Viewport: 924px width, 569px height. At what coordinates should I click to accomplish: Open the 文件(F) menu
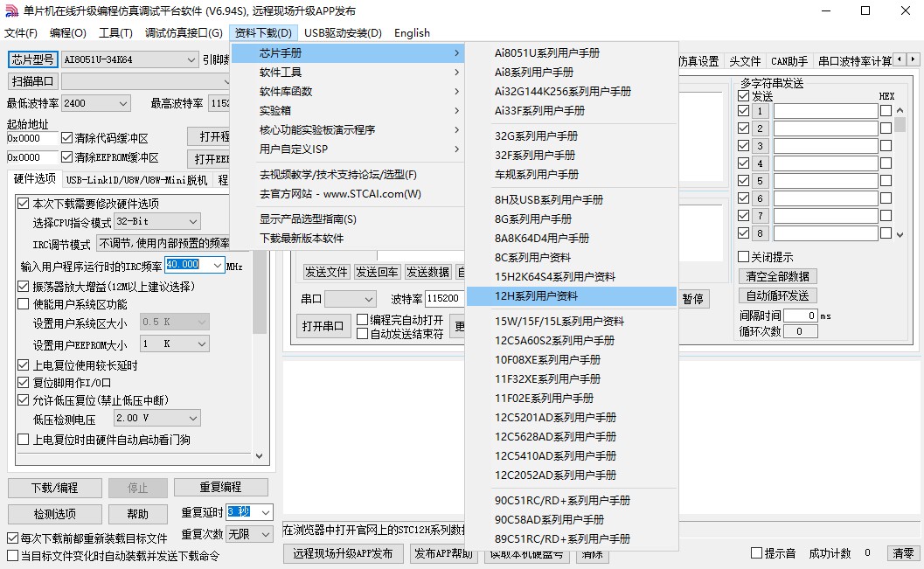pyautogui.click(x=21, y=33)
